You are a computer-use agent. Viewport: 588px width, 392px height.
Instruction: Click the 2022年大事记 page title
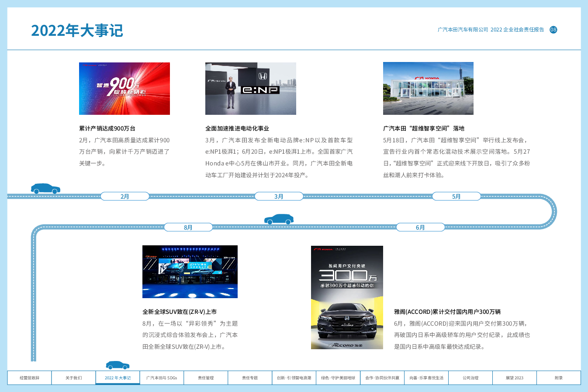(x=77, y=31)
